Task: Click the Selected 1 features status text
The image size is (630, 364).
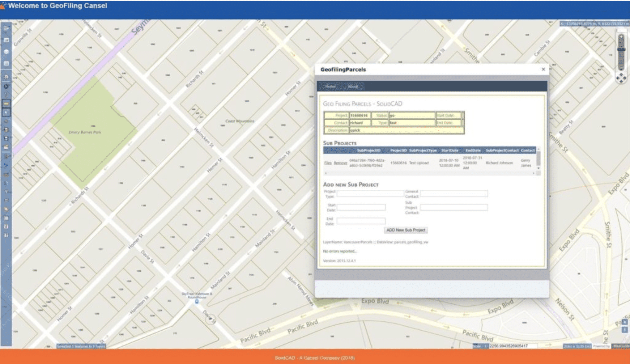Action: [81, 346]
